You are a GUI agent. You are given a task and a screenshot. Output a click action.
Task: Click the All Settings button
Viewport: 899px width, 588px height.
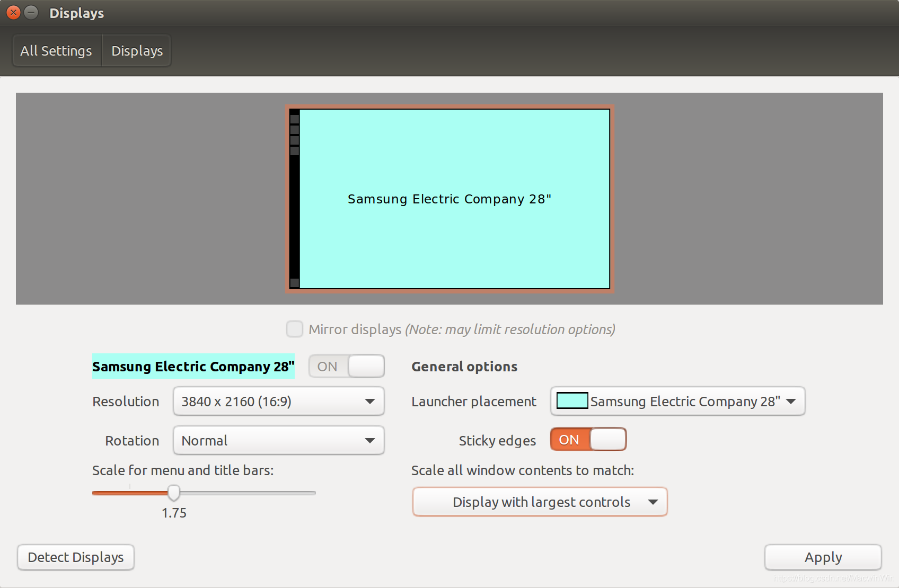tap(56, 51)
